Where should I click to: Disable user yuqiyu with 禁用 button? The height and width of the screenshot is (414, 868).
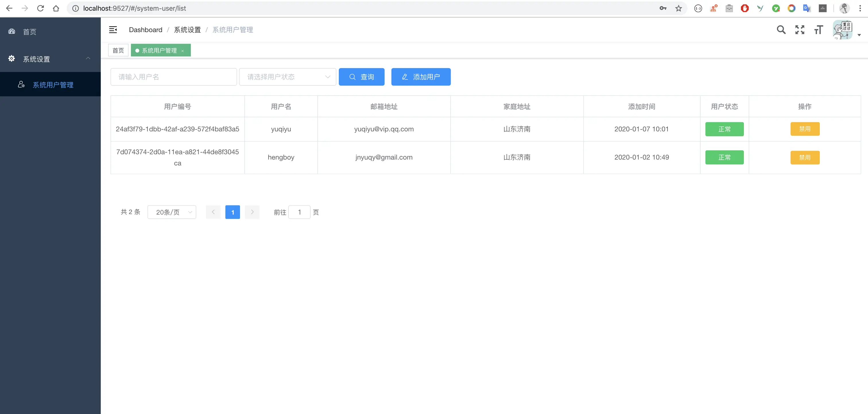tap(805, 129)
